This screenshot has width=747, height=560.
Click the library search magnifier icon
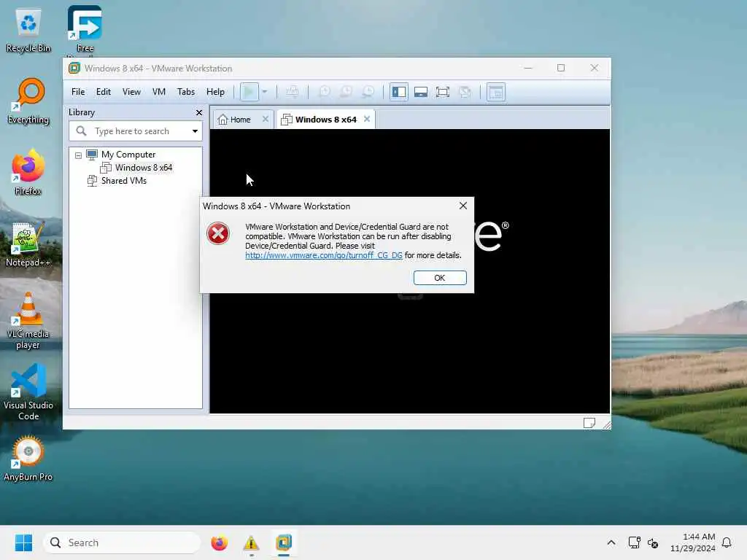coord(82,131)
